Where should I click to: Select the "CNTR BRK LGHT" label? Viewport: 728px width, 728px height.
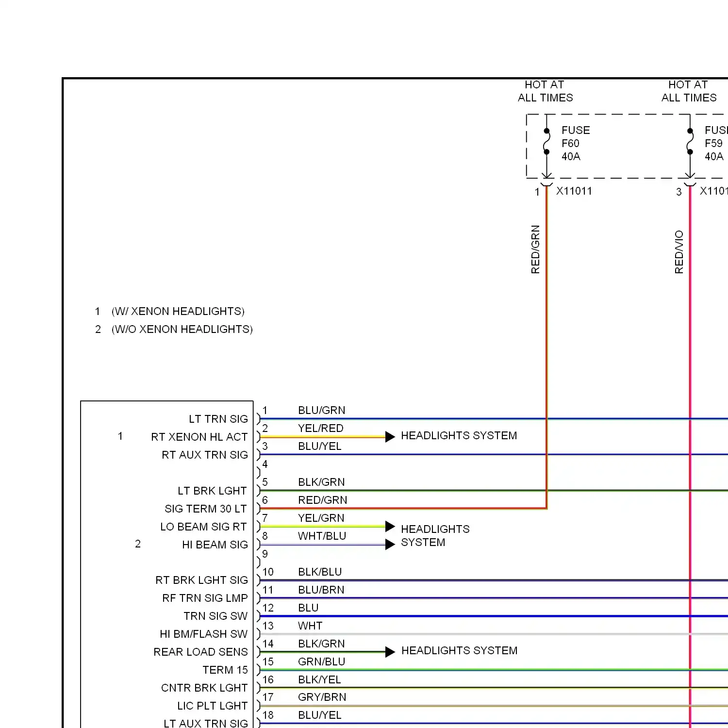pyautogui.click(x=204, y=688)
